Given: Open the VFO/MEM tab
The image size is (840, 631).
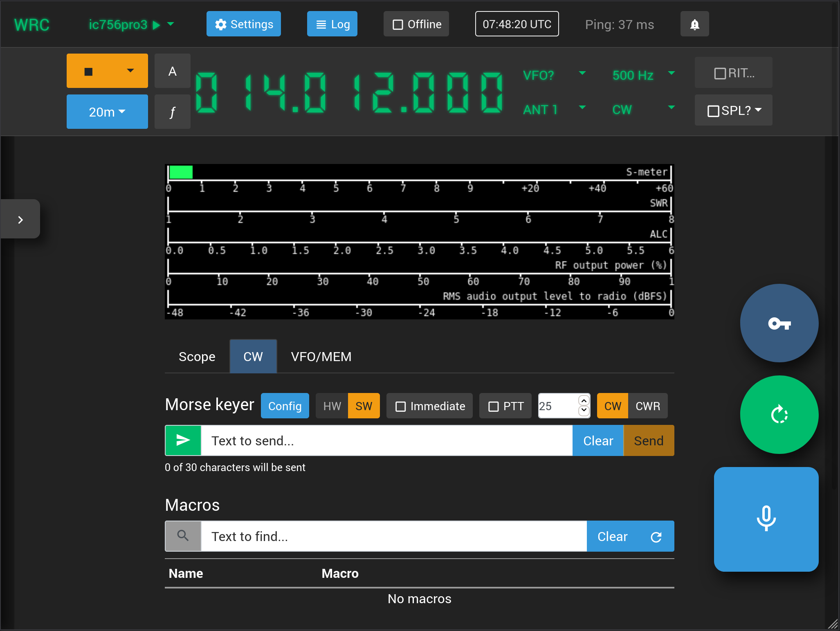Looking at the screenshot, I should [x=321, y=357].
